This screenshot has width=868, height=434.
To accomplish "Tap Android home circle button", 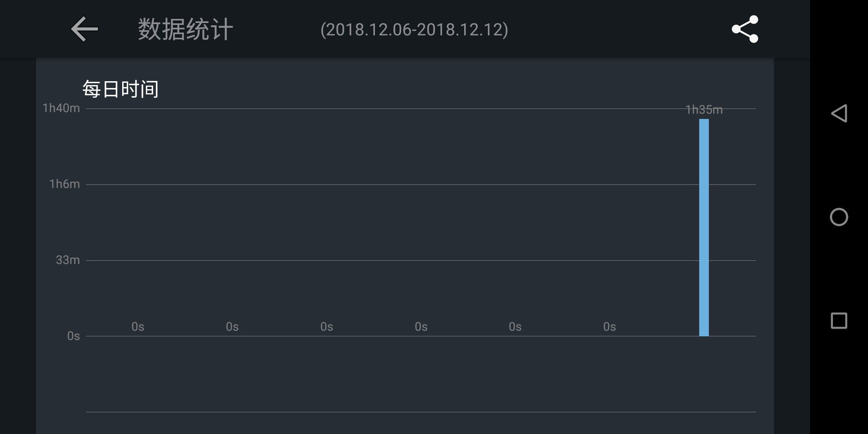I will [x=839, y=217].
